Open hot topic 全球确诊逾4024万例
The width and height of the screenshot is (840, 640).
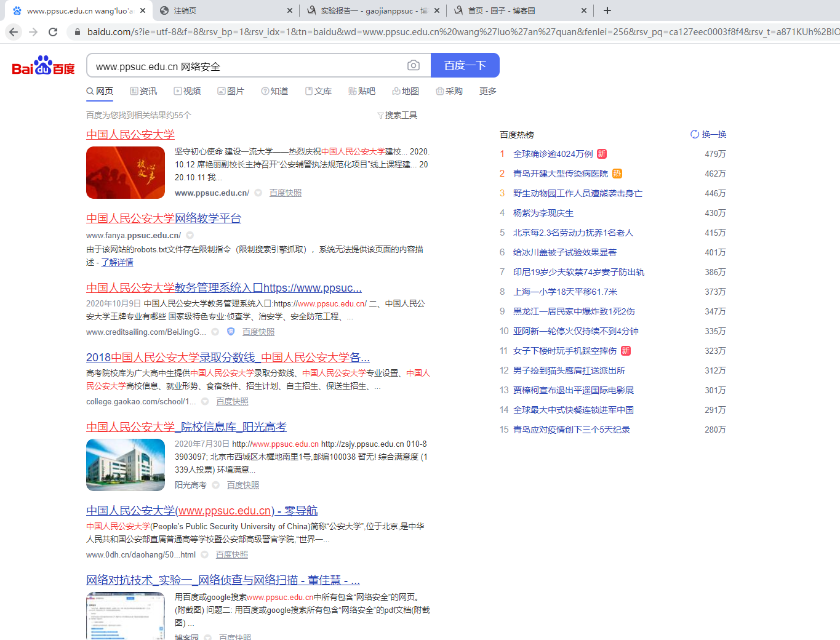(553, 154)
